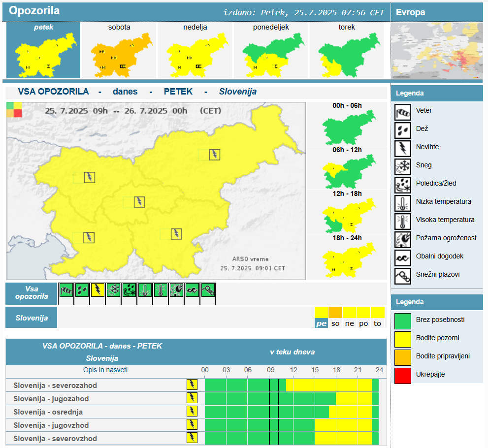The width and height of the screenshot is (488, 448).
Task: Click the lightning icon in the severovzhod row
Action: pos(192,438)
